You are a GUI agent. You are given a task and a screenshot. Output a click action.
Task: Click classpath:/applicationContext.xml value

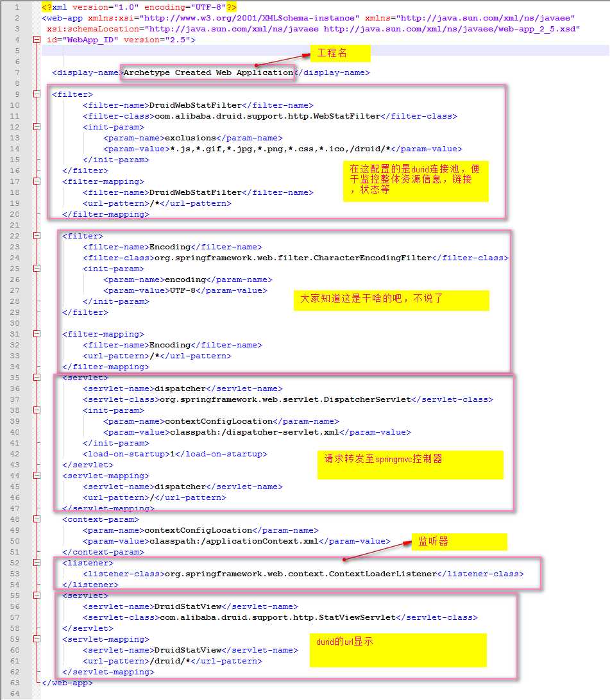(233, 540)
